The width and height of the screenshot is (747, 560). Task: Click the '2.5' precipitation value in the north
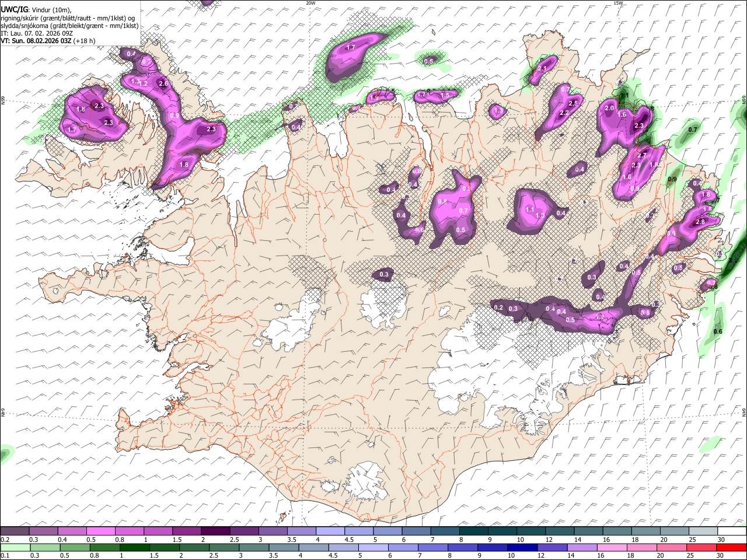(573, 103)
